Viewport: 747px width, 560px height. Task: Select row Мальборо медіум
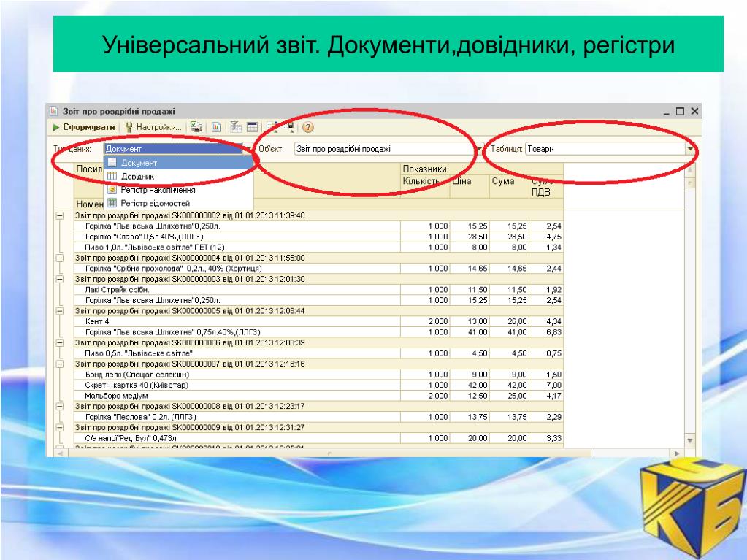[x=318, y=396]
